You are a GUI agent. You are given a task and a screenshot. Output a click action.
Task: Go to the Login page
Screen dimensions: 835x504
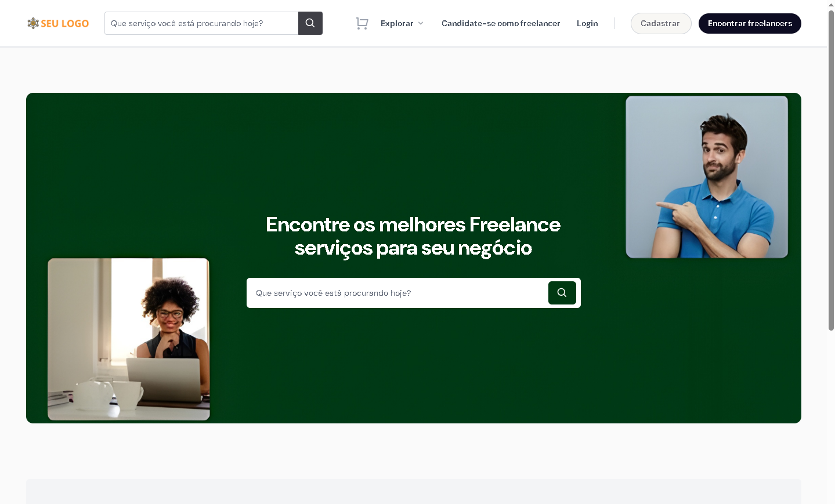(587, 24)
